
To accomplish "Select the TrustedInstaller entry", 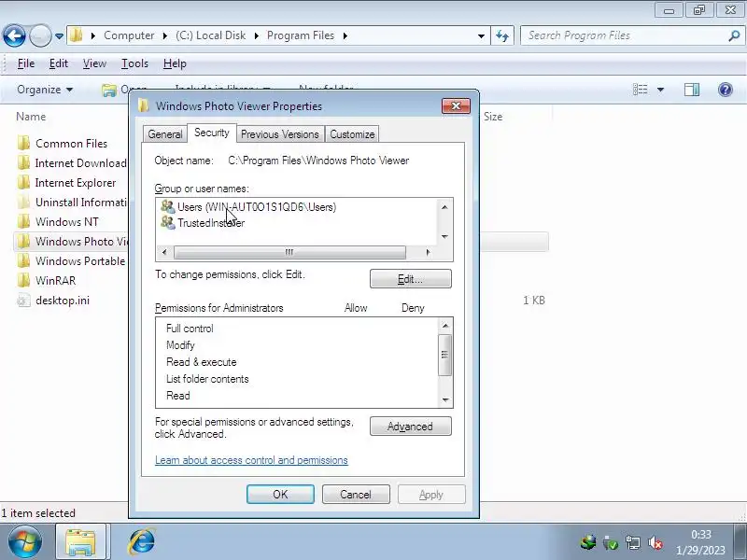I will point(203,223).
